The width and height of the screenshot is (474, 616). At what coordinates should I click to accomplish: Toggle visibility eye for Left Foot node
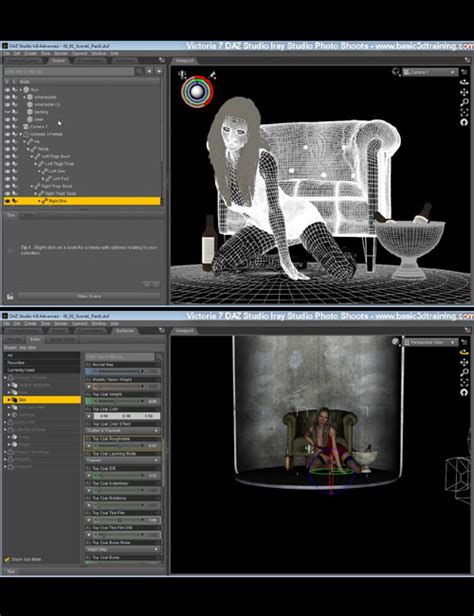tap(7, 178)
